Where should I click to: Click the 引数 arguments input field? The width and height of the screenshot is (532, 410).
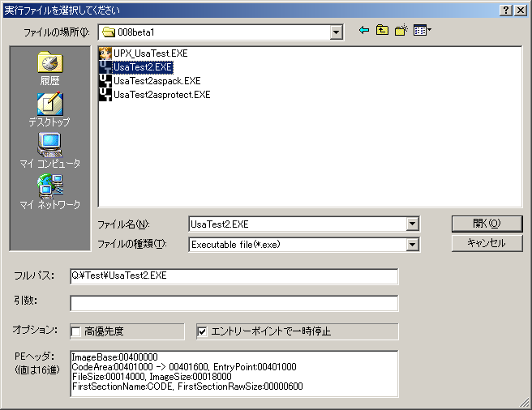coord(234,304)
